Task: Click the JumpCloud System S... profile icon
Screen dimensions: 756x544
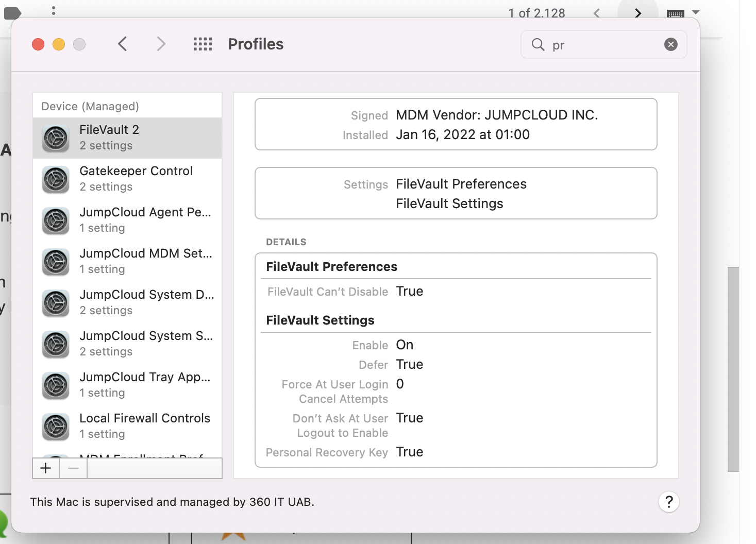Action: pos(56,344)
